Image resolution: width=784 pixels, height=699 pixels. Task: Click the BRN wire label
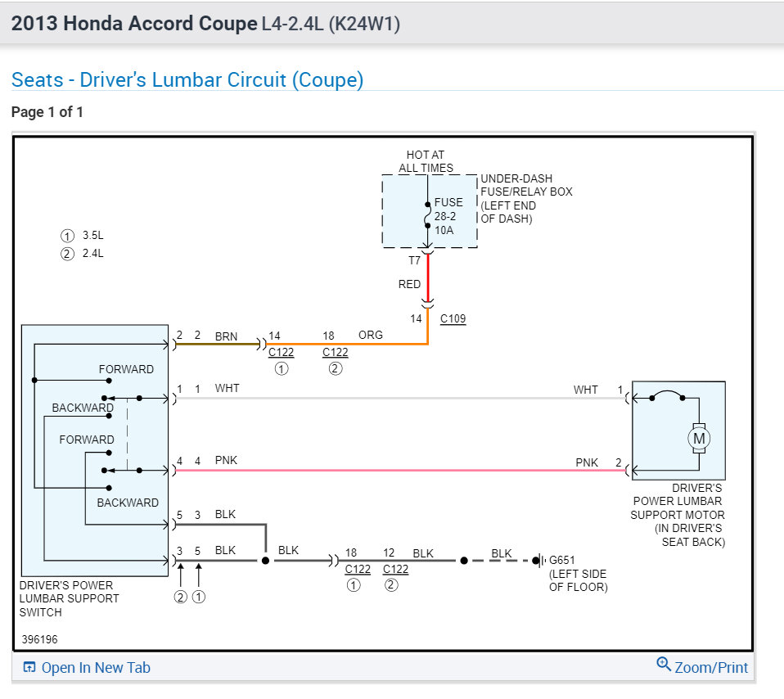coord(226,336)
